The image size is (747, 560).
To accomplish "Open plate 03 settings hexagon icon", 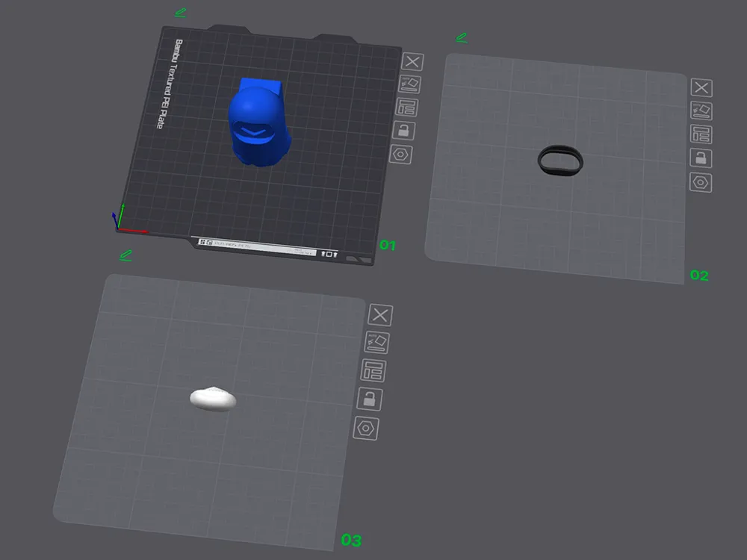I will (x=366, y=429).
